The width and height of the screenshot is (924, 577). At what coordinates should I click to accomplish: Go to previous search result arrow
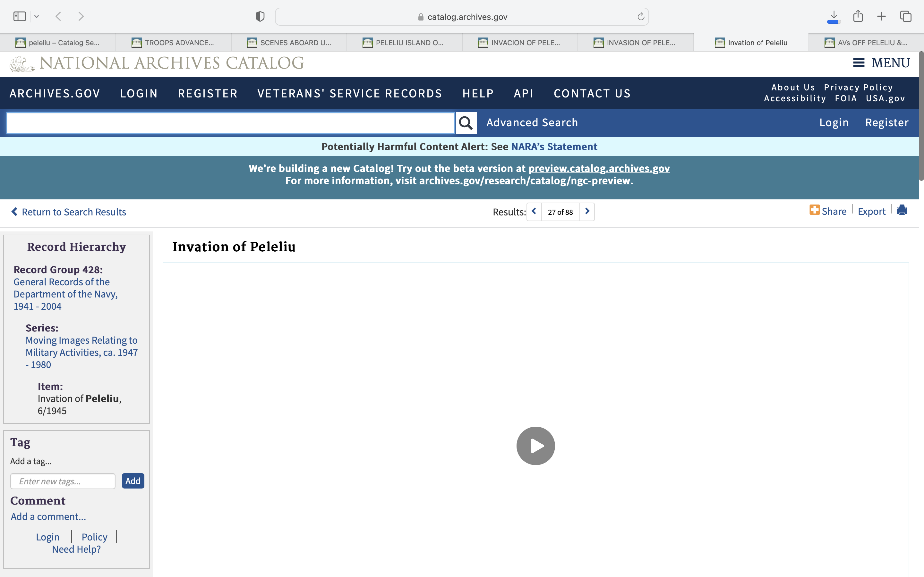[534, 212]
